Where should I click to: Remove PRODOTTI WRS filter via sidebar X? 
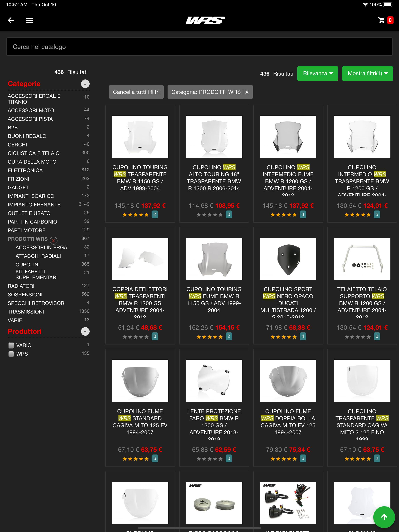(53, 240)
